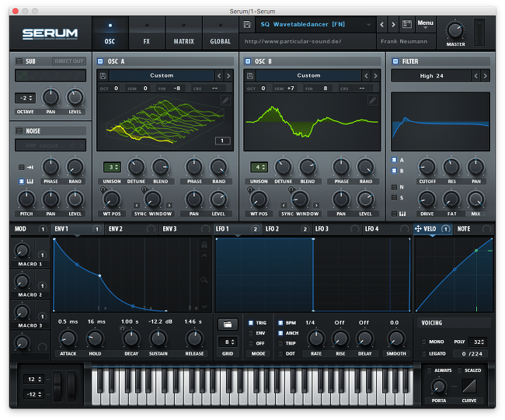Change the SUB octave stepper value
Screen dimensions: 505x420
26,98
